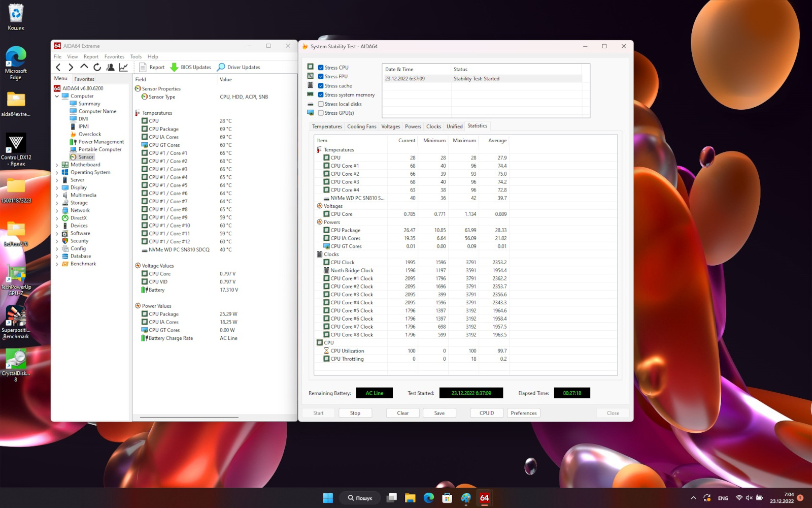Collapse the Computer tree node
Image resolution: width=812 pixels, height=508 pixels.
(57, 96)
